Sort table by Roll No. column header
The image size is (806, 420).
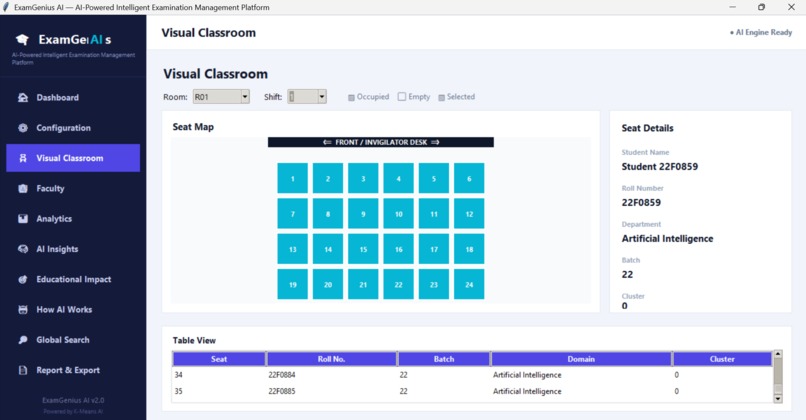click(x=332, y=359)
